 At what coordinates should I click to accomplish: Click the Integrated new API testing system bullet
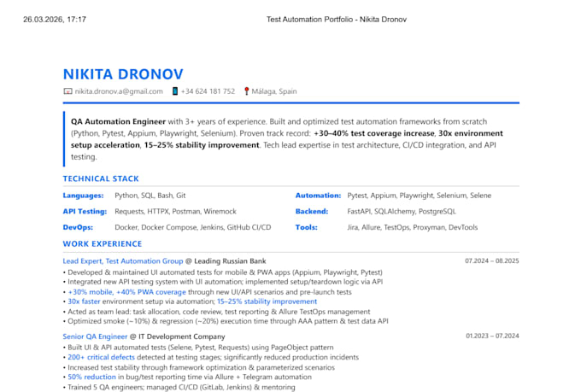[223, 282]
